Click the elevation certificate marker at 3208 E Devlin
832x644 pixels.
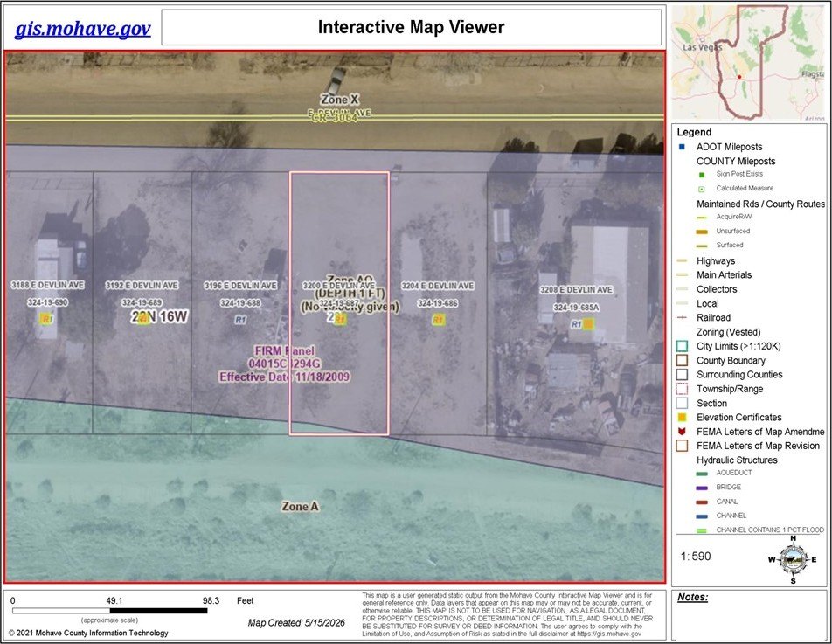pyautogui.click(x=588, y=323)
